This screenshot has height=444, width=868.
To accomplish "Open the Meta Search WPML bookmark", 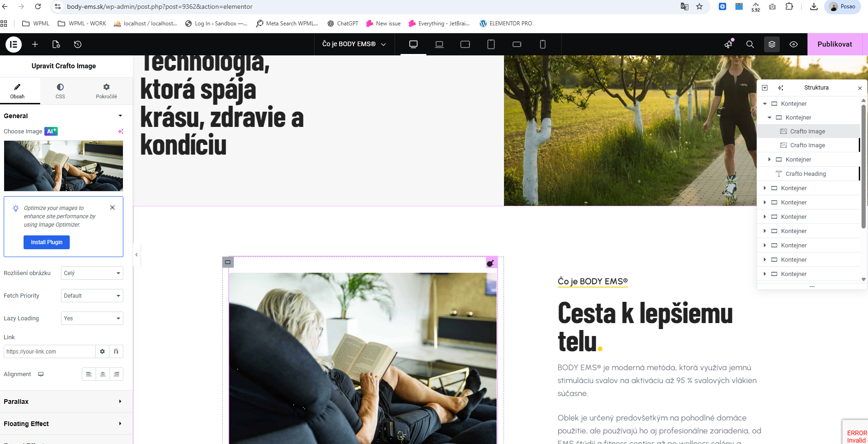I will click(x=287, y=24).
